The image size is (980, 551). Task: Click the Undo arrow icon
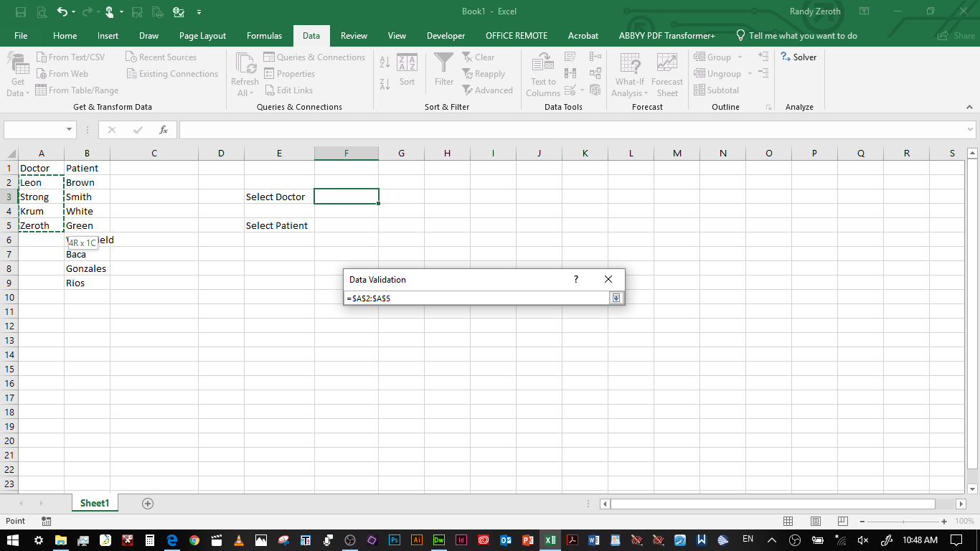click(x=62, y=12)
